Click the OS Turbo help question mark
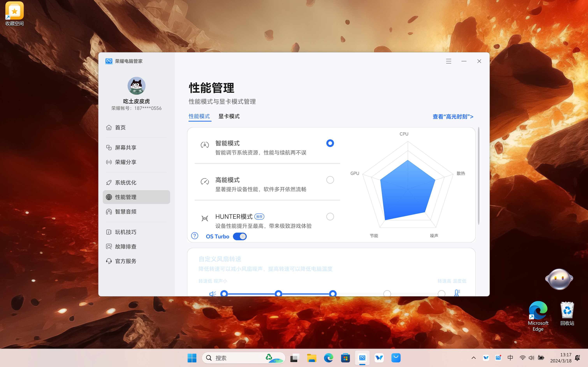Screen dimensions: 588x367 [x=194, y=236]
